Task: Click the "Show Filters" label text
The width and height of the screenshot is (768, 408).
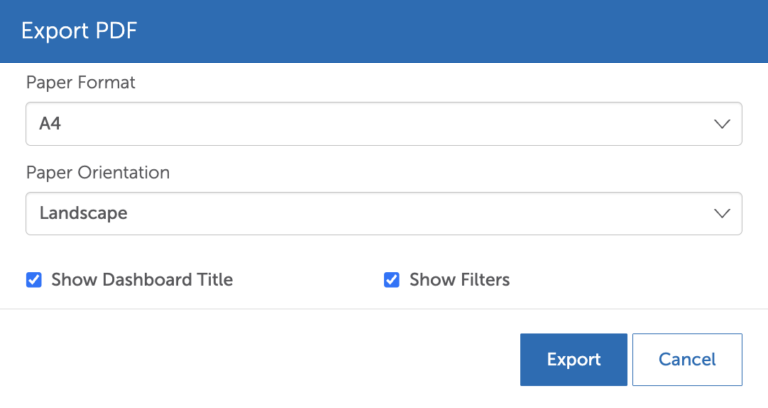Action: (x=459, y=280)
